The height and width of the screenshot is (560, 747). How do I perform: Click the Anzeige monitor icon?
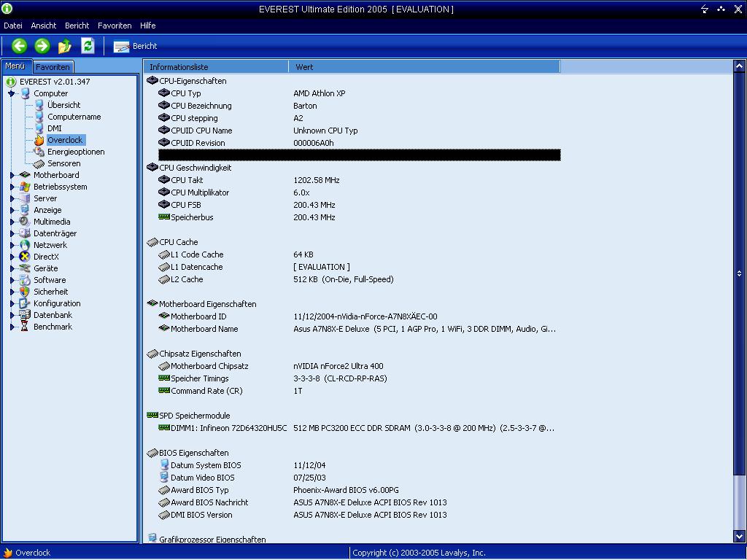(x=25, y=211)
